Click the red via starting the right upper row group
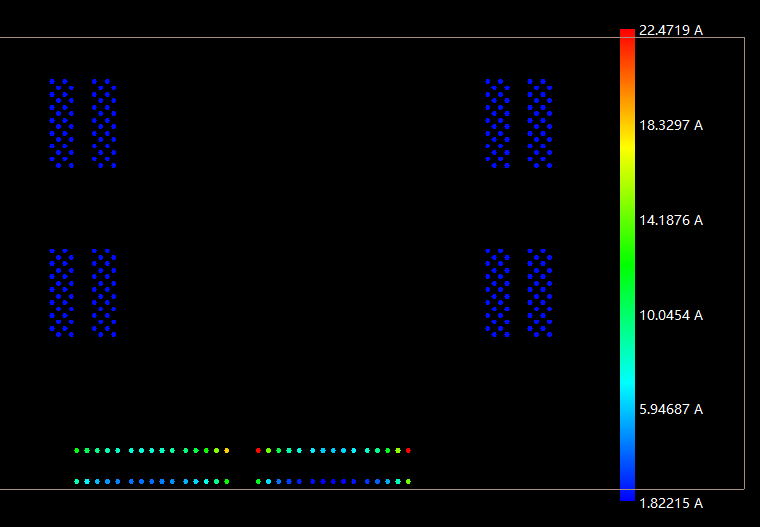760x527 pixels. coord(258,451)
